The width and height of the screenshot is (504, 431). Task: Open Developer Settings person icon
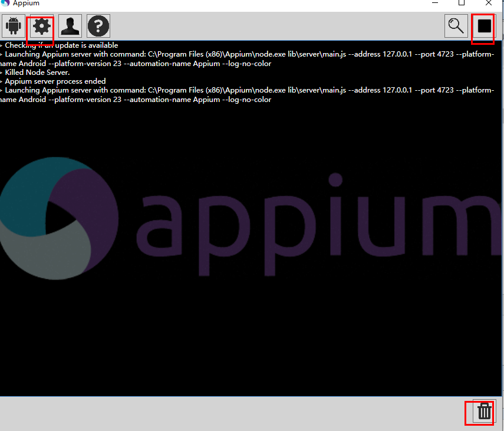point(70,26)
